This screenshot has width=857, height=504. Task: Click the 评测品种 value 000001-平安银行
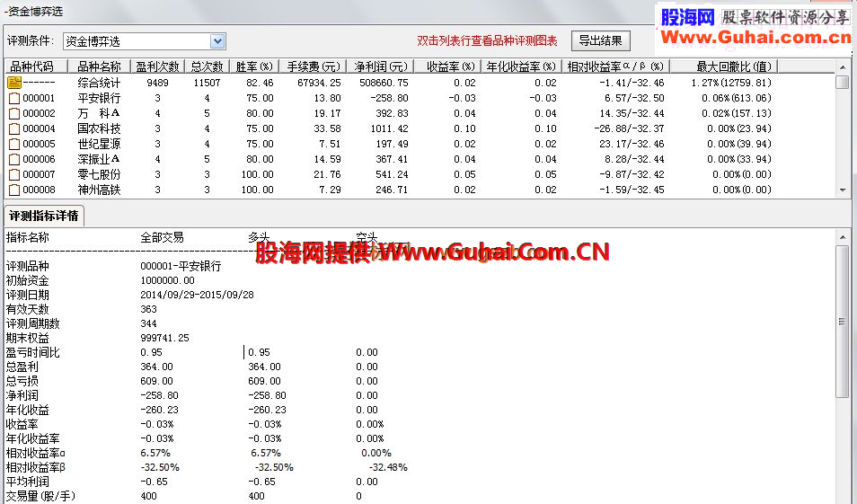coord(181,266)
